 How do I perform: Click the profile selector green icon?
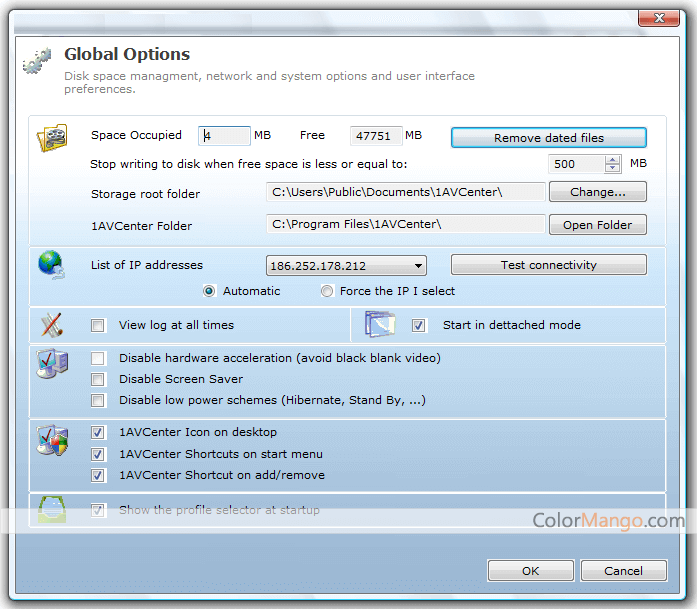click(x=51, y=510)
